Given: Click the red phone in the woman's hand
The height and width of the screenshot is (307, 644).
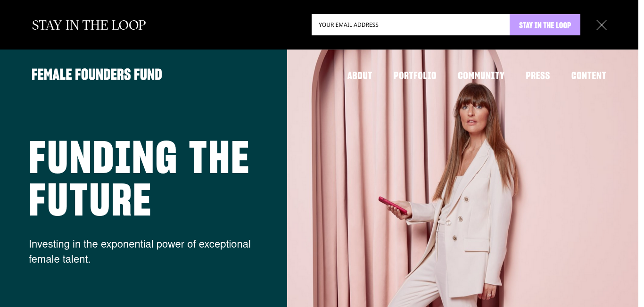Looking at the screenshot, I should pyautogui.click(x=392, y=206).
